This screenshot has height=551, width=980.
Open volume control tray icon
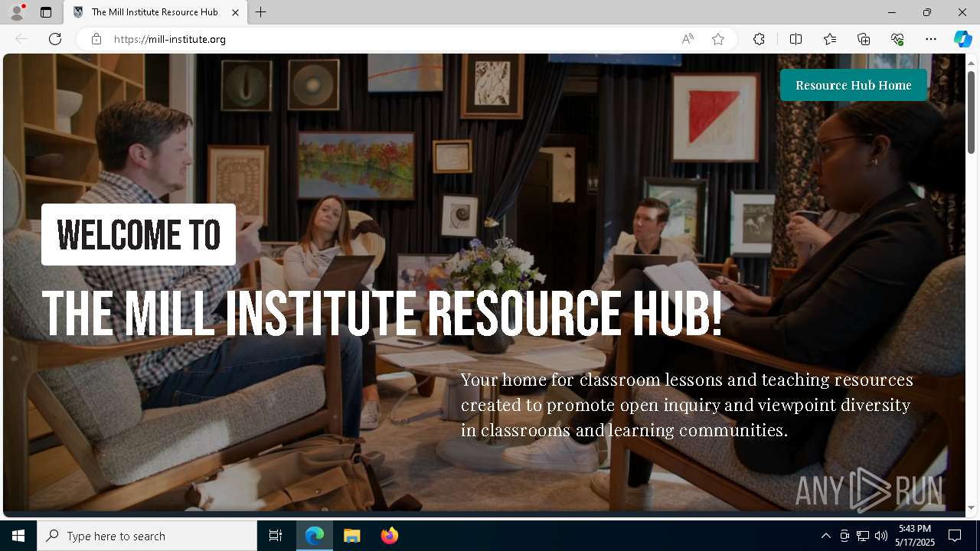(881, 536)
